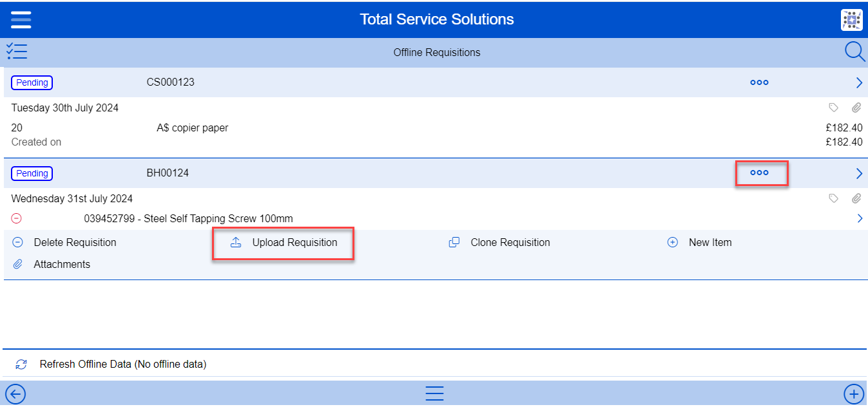Click the date Tuesday 30th July 2024
This screenshot has height=407, width=868.
point(65,108)
